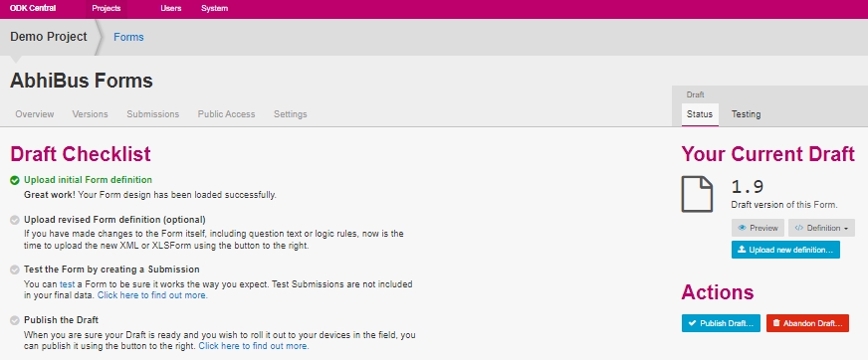The width and height of the screenshot is (868, 360).
Task: Preview the draft via the eye icon button
Action: coord(758,228)
